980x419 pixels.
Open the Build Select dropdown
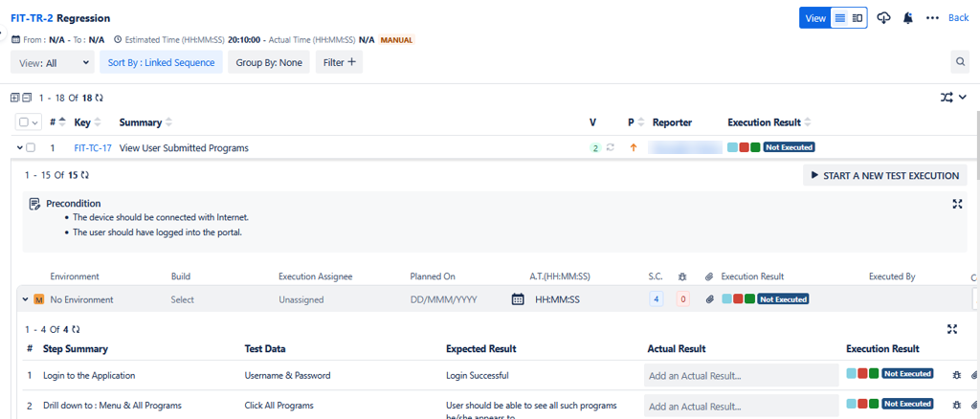183,299
